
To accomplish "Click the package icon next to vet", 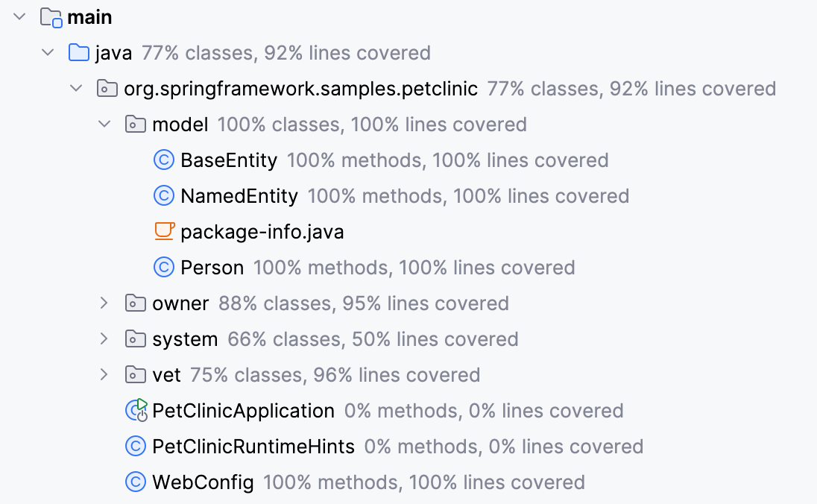I will (135, 374).
